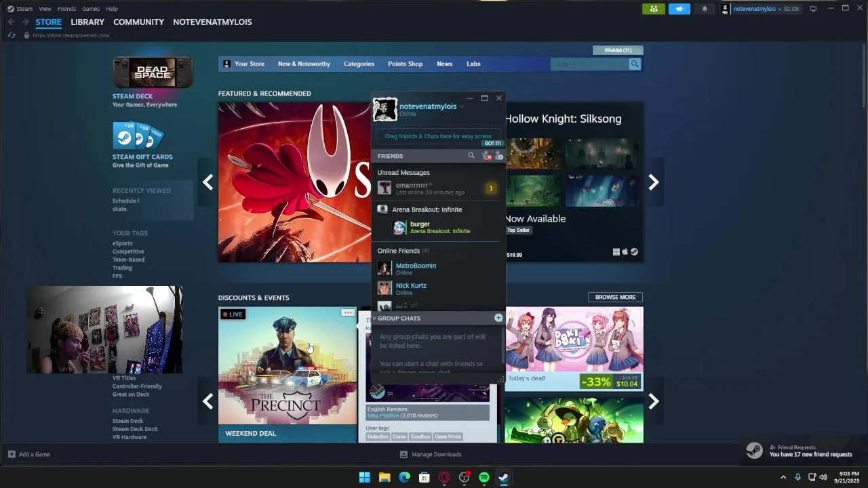Click BROWSE MORE button
The height and width of the screenshot is (488, 868).
(615, 297)
